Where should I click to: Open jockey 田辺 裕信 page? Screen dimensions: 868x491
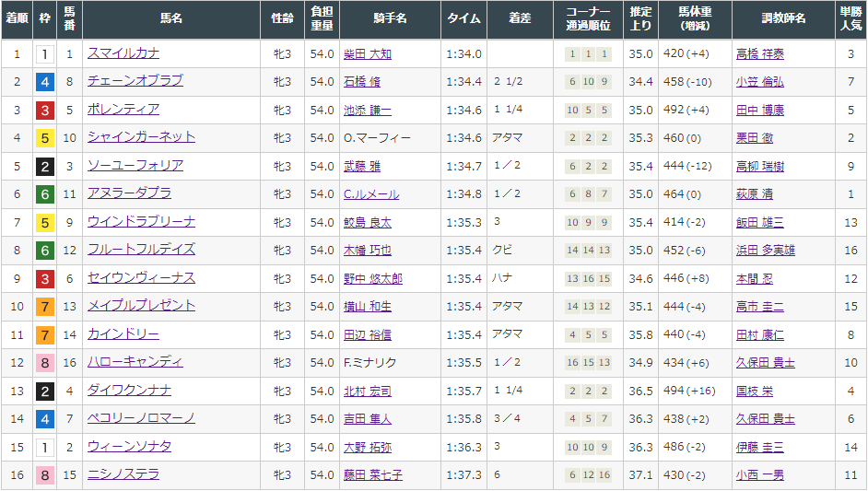tap(368, 335)
